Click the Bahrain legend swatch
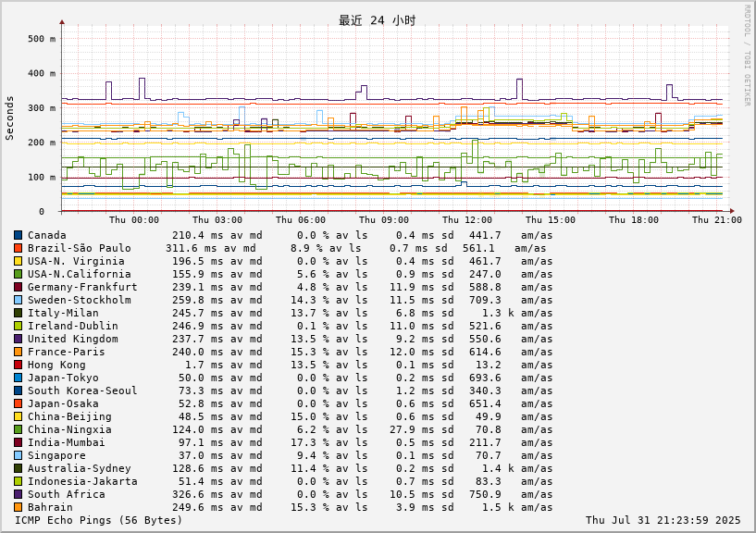Viewport: 756px width, 533px height. coord(19,507)
